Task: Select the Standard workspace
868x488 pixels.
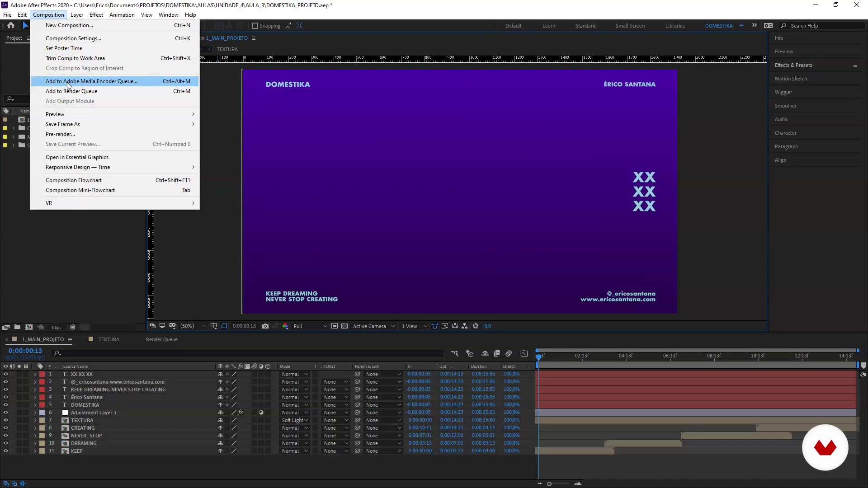Action: pos(585,26)
